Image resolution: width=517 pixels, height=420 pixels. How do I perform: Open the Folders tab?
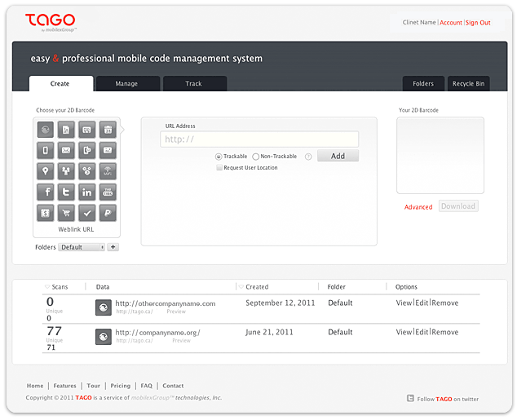pos(423,83)
